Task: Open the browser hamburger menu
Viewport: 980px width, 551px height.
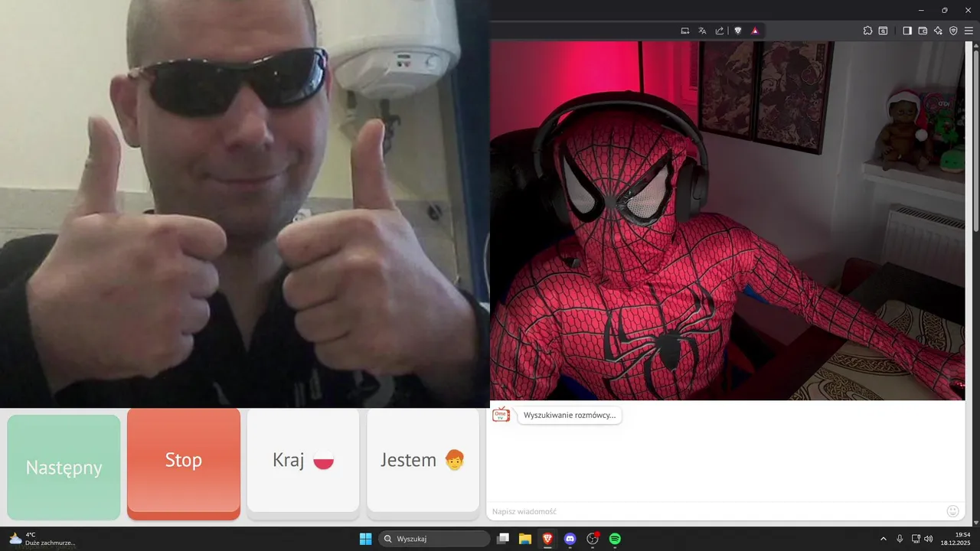Action: coord(969,31)
